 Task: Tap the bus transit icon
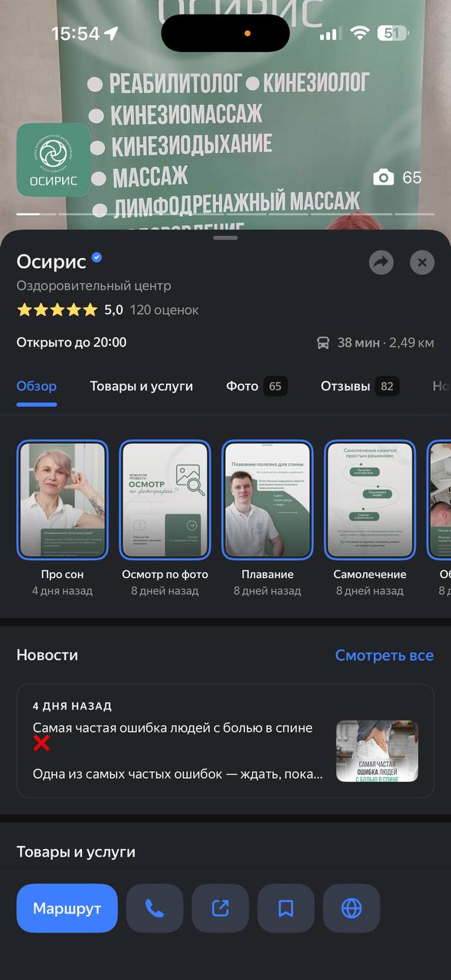tap(323, 343)
